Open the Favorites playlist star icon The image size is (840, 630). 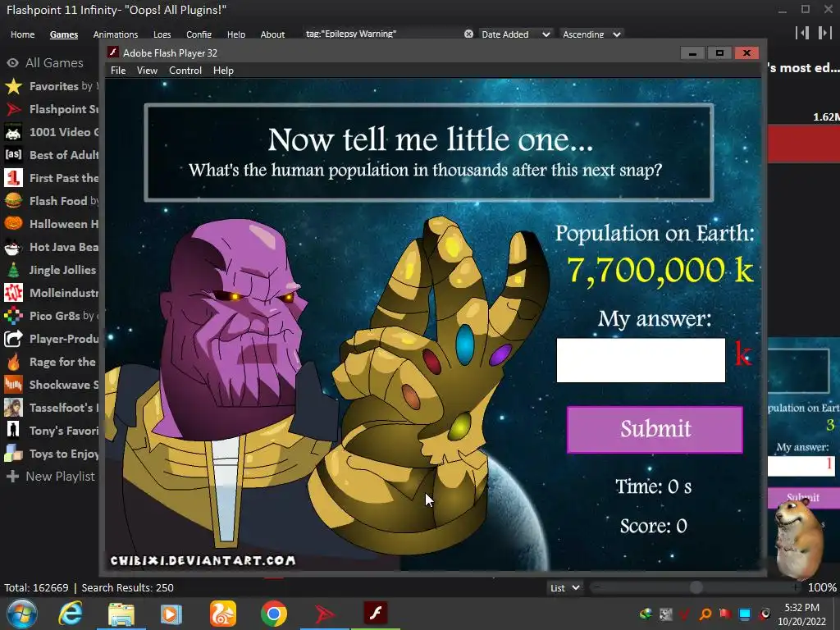click(13, 86)
